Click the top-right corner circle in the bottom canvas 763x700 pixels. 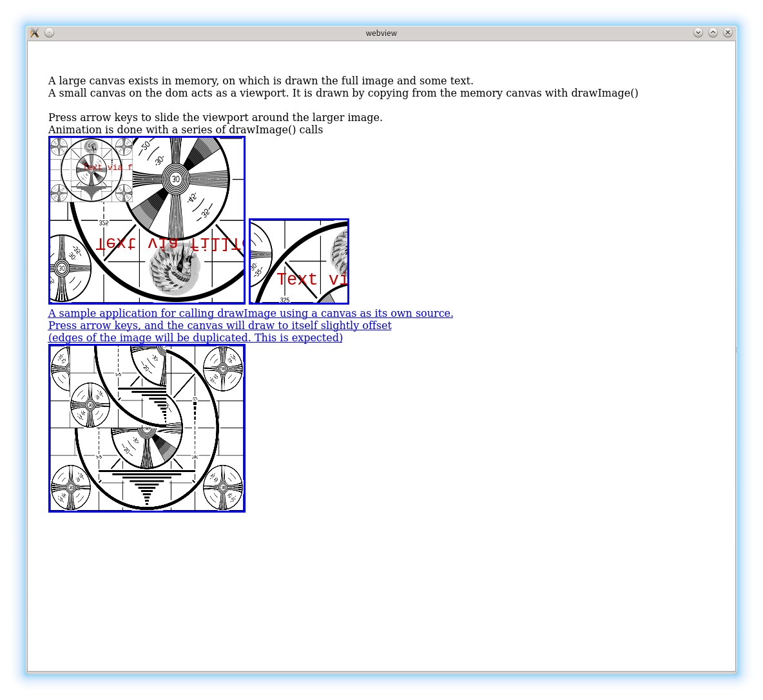click(x=223, y=369)
